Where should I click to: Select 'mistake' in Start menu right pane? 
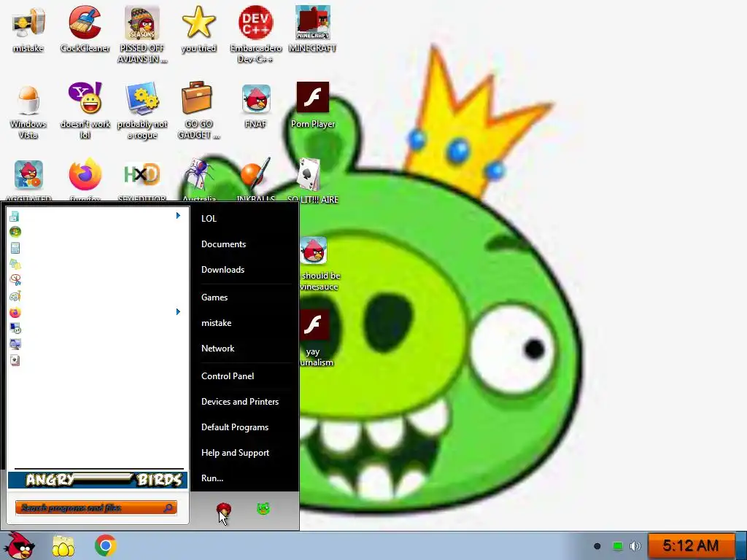coord(216,323)
